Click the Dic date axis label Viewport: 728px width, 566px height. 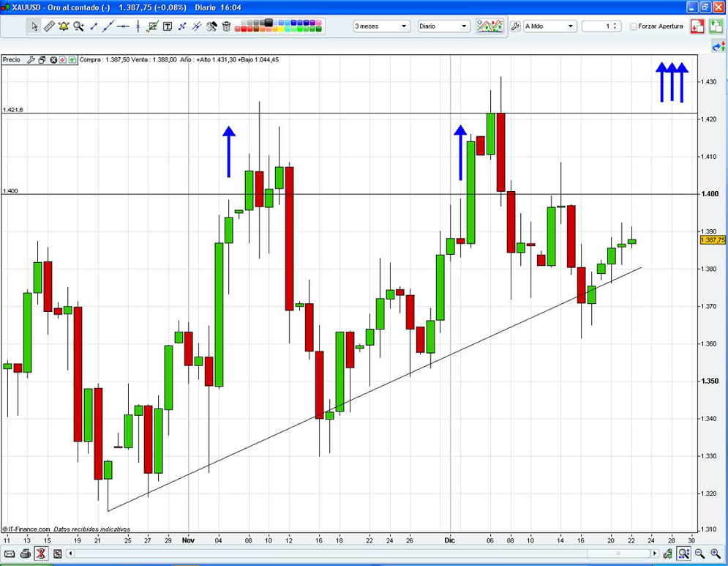(x=449, y=540)
